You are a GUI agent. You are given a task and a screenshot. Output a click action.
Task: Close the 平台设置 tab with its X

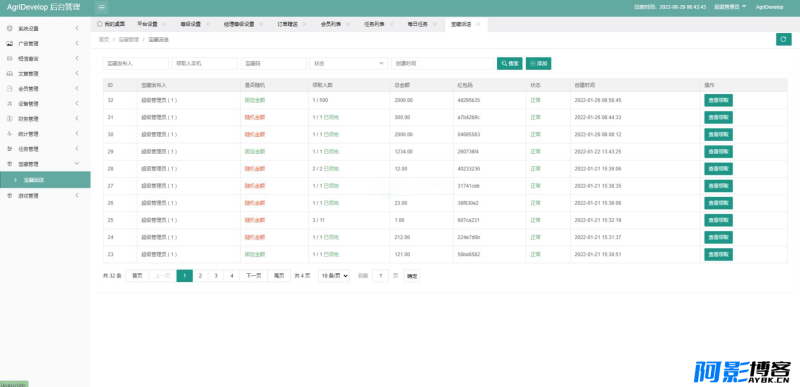[x=164, y=24]
